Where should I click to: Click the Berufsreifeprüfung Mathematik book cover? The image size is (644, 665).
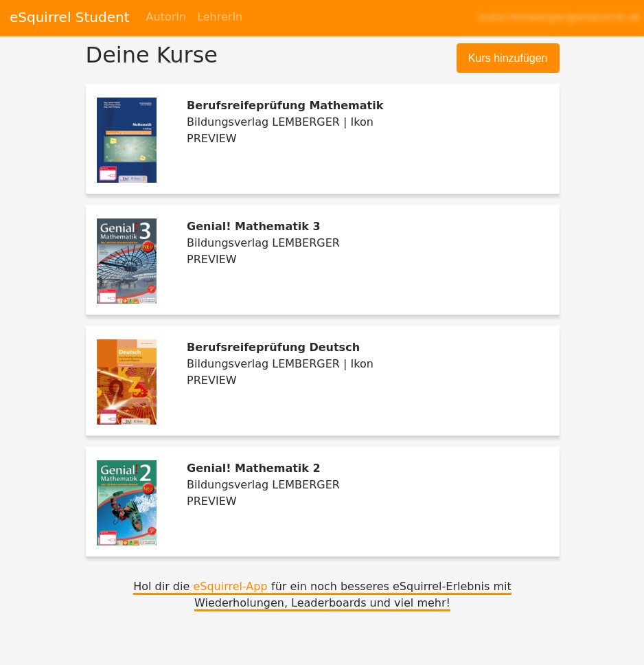click(126, 140)
